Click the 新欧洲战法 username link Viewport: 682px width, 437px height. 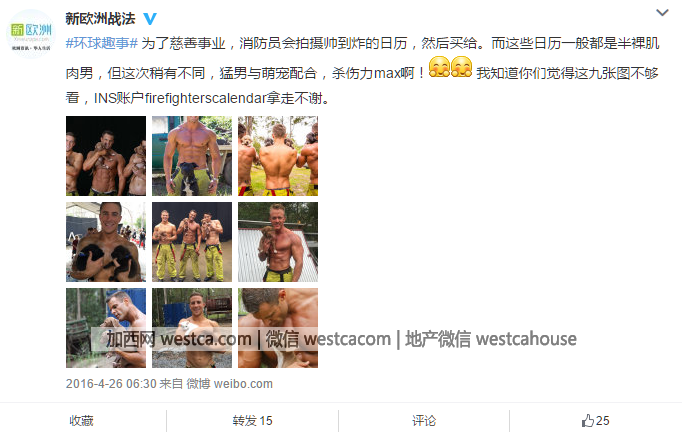(x=100, y=19)
